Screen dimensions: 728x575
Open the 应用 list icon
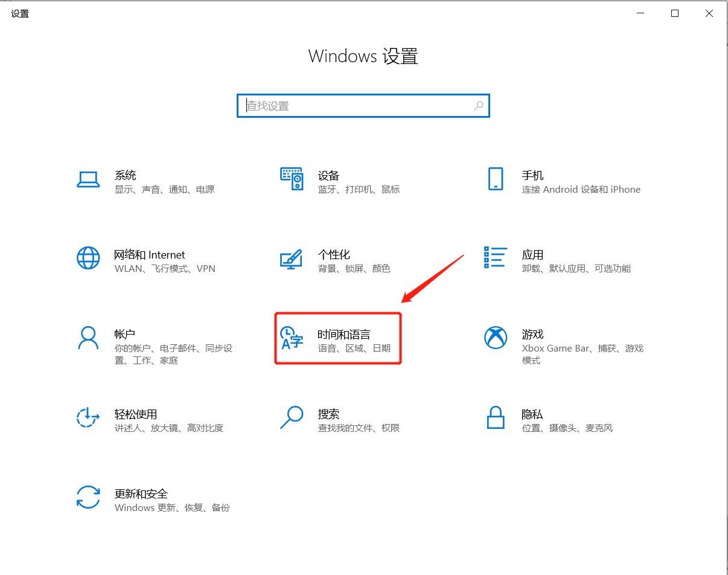(x=495, y=257)
